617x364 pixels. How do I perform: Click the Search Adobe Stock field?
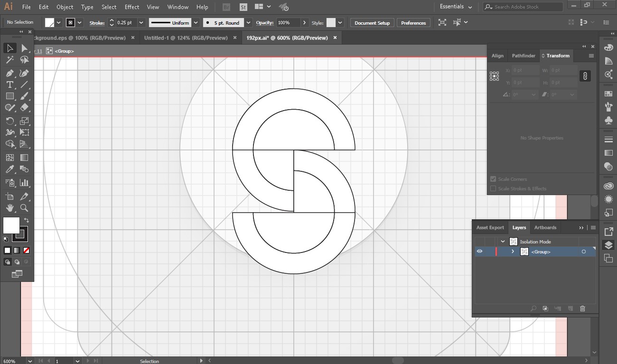coord(523,7)
